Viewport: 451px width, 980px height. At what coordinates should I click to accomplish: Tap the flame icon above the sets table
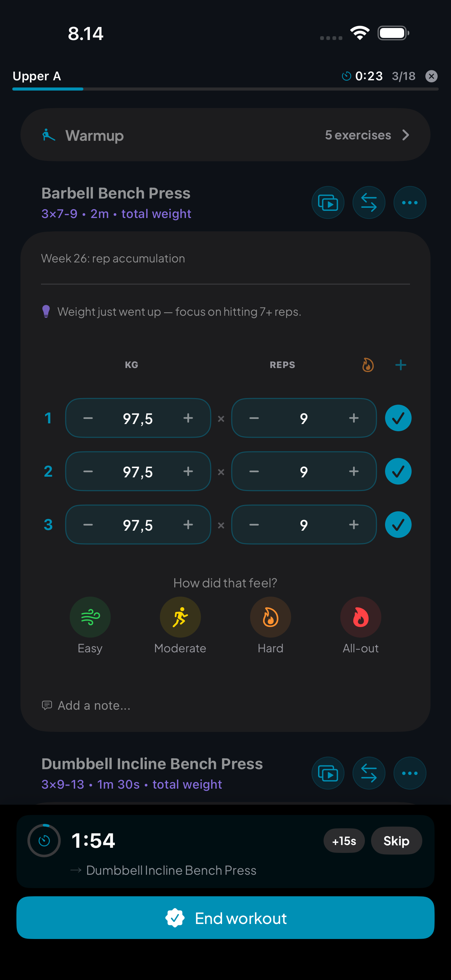pos(368,365)
